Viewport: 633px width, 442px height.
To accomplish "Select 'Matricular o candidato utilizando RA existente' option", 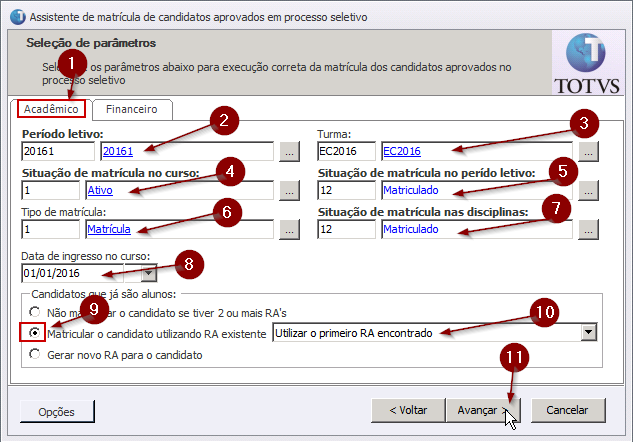I will click(x=36, y=333).
